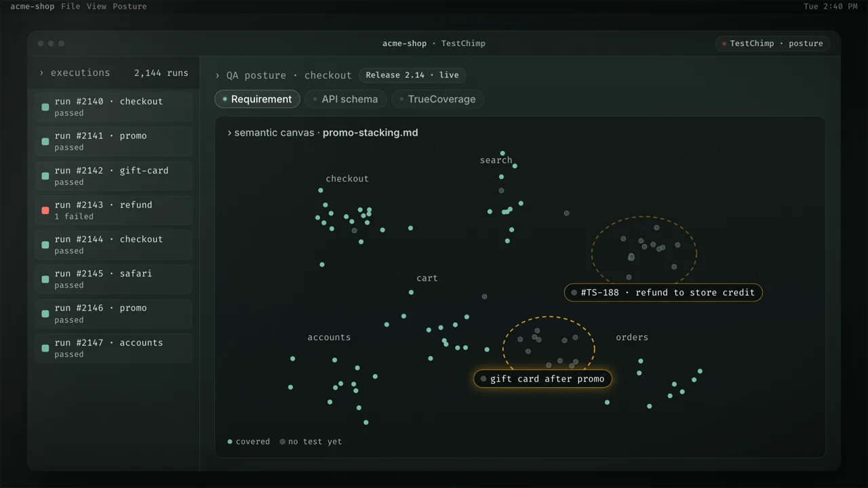The image size is (868, 488).
Task: Click the grey dot in gift card after promo label
Action: coord(484,379)
